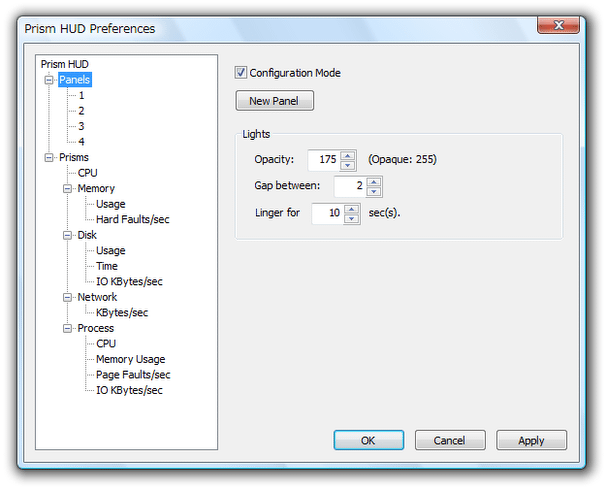
Task: Collapse the Disk tree node
Action: point(67,235)
